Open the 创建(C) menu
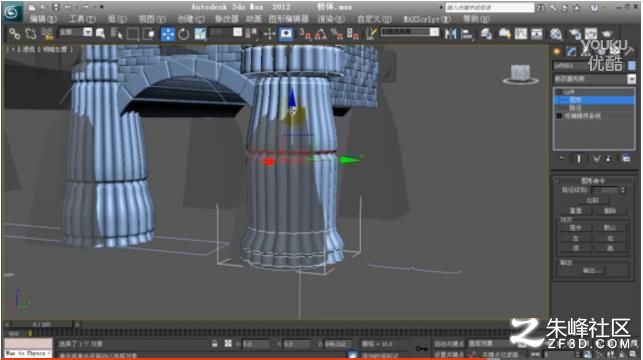The height and width of the screenshot is (360, 643). pyautogui.click(x=191, y=19)
